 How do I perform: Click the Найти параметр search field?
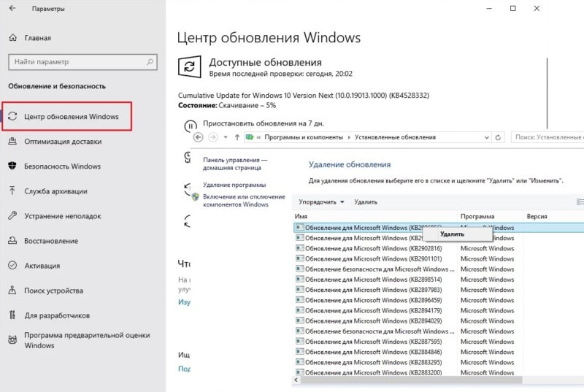(82, 62)
